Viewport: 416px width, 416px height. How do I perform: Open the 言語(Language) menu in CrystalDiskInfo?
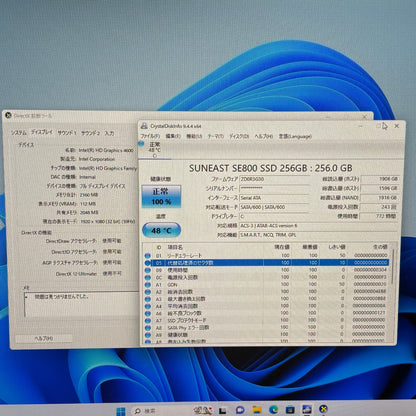(x=295, y=136)
